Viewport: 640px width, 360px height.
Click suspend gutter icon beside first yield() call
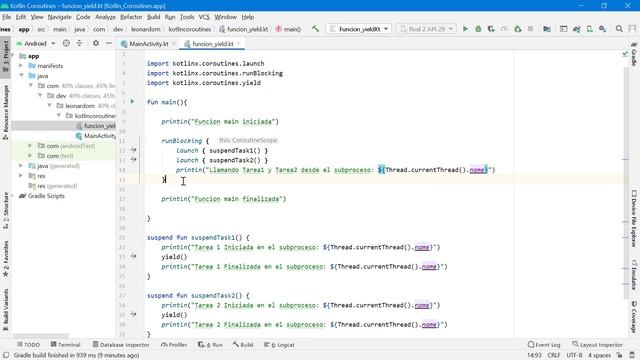click(133, 256)
